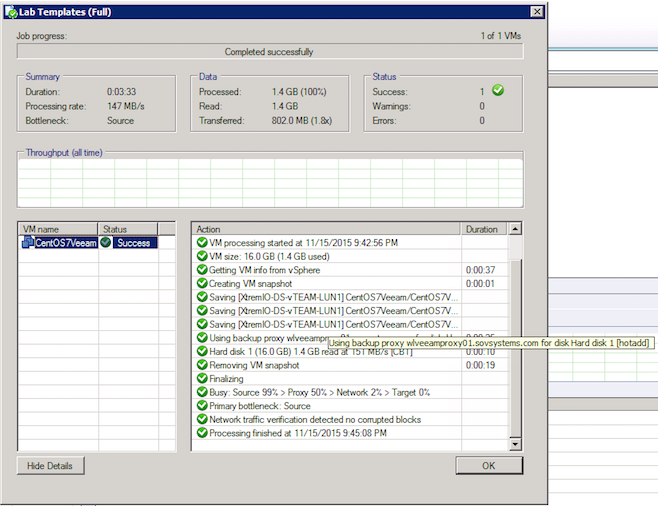Click the Hide Details button
658x506 pixels.
tap(50, 466)
